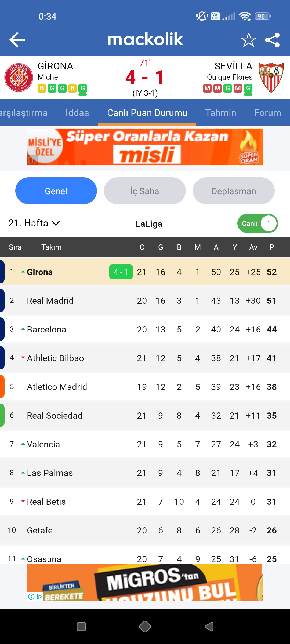Select the İç Saha standings filter
290x644 pixels.
pos(145,191)
